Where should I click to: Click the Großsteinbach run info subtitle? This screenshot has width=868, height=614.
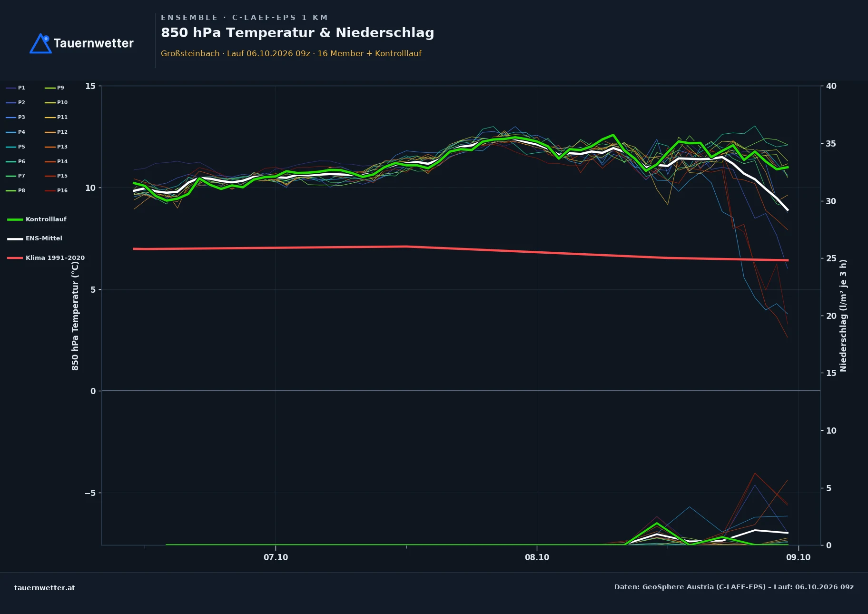pyautogui.click(x=291, y=53)
